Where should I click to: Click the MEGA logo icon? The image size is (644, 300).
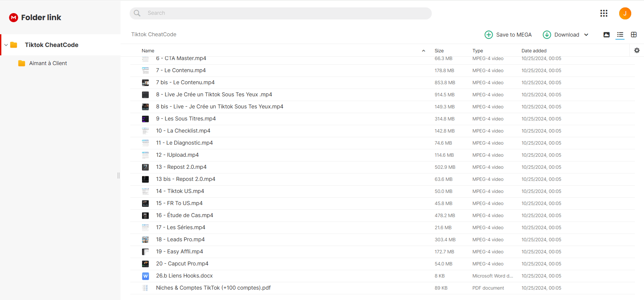coord(13,17)
